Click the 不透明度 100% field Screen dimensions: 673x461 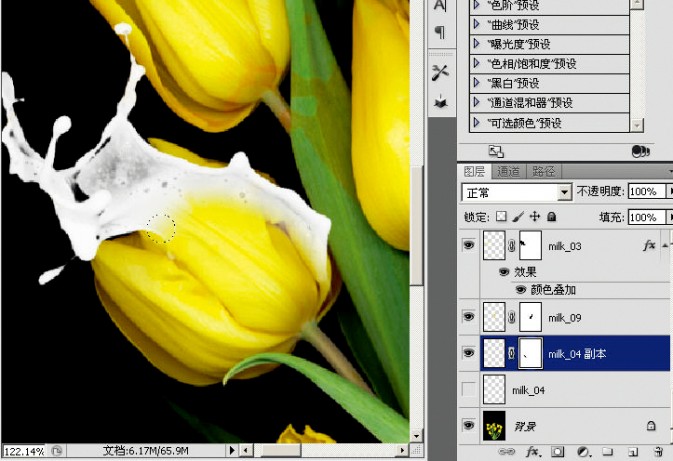(x=646, y=191)
